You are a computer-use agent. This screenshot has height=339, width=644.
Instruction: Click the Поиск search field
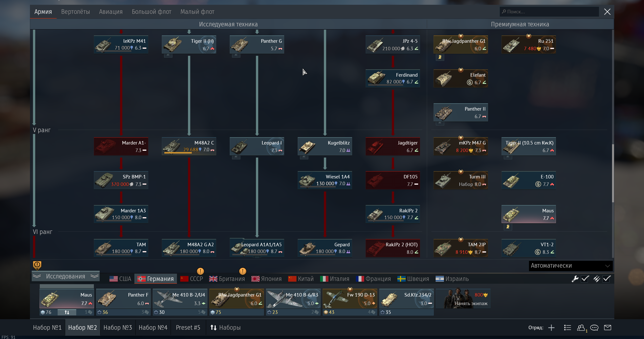[549, 12]
